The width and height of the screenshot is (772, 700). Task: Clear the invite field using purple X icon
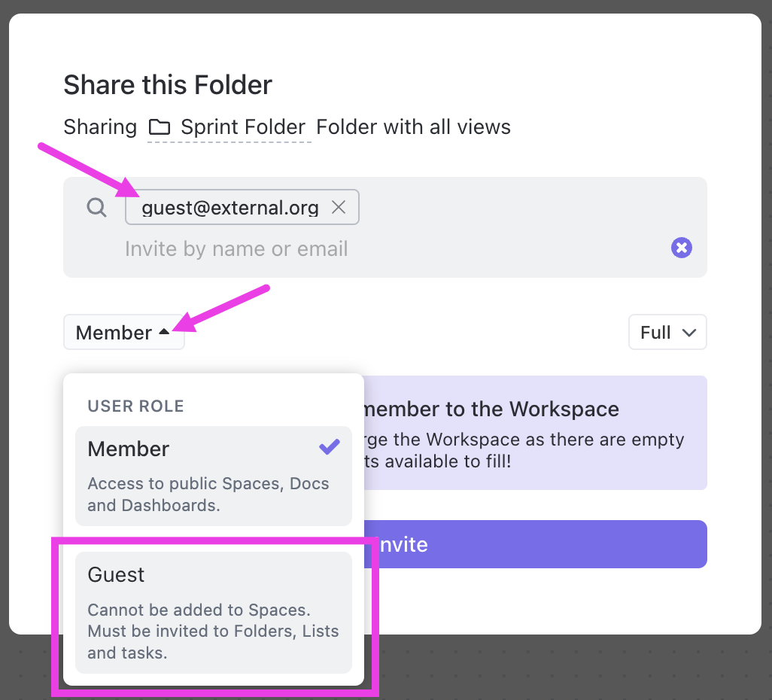[x=682, y=248]
